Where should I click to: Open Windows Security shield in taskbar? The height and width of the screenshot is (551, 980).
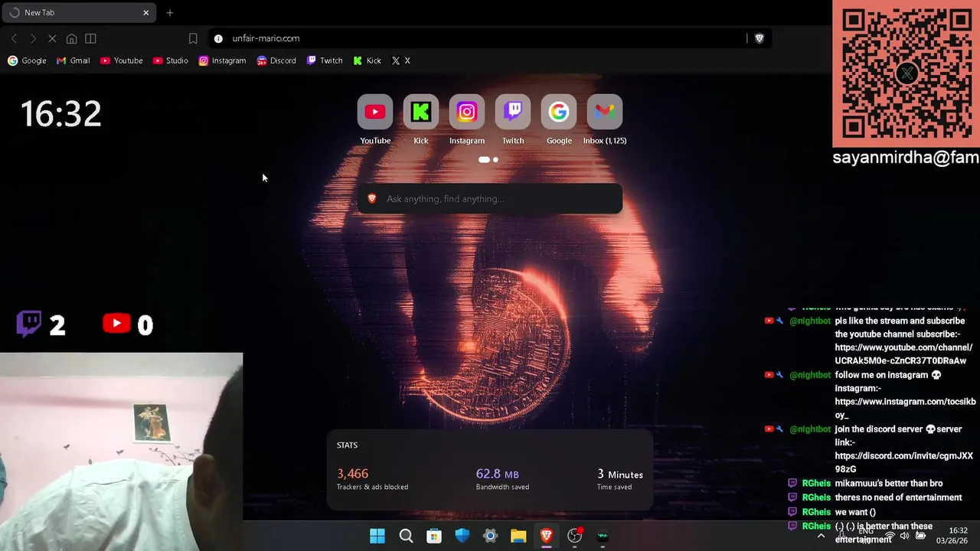pos(462,536)
